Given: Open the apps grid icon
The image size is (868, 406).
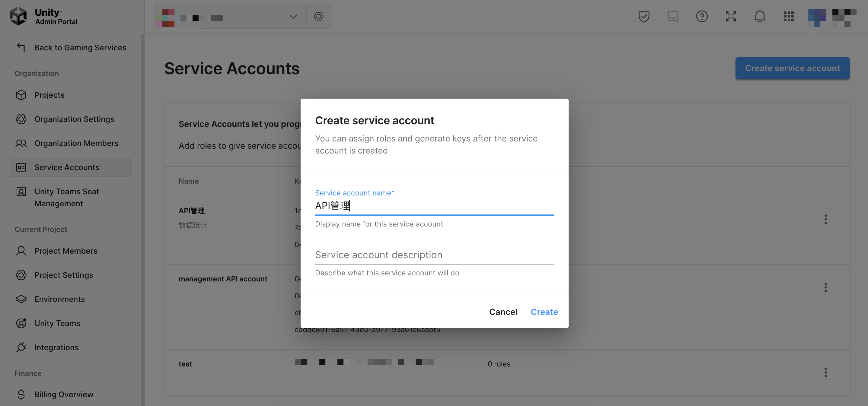Looking at the screenshot, I should tap(789, 16).
